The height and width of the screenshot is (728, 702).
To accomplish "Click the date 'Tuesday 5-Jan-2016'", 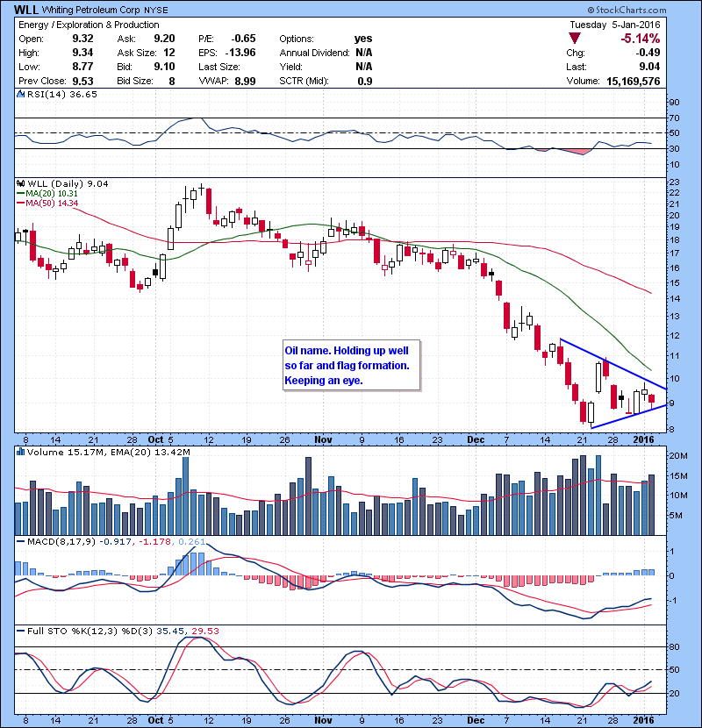I will click(614, 25).
